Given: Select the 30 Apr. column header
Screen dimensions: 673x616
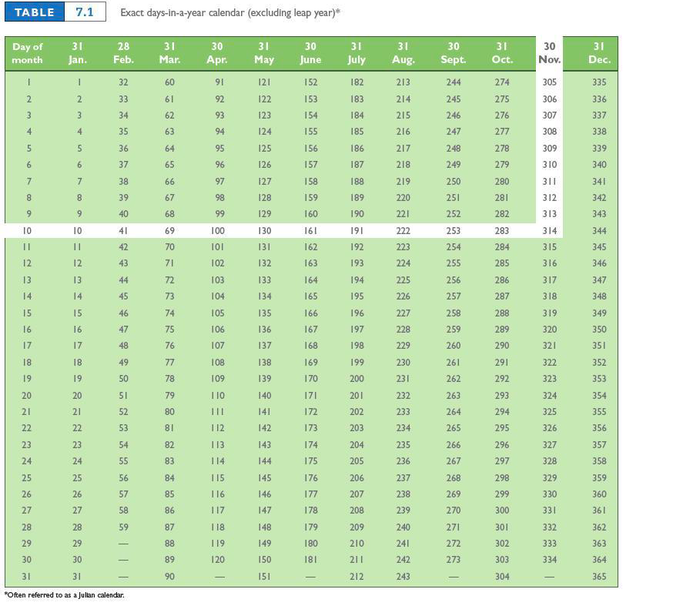Looking at the screenshot, I should click(x=217, y=53).
